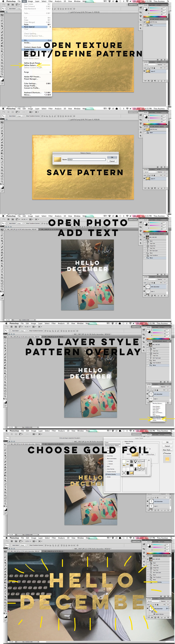
Task: Open the pattern picker flyout arrow button
Action: click(149, 460)
